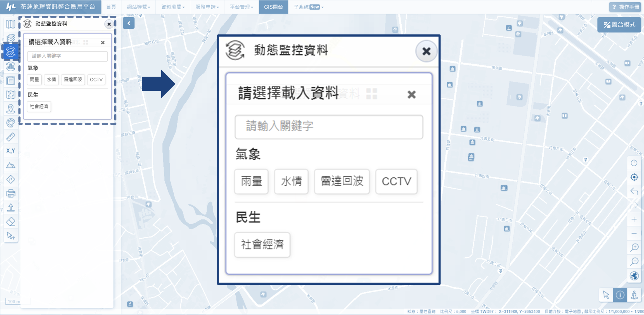
Task: Toggle the 圖台模式 map mode switch
Action: [x=619, y=25]
